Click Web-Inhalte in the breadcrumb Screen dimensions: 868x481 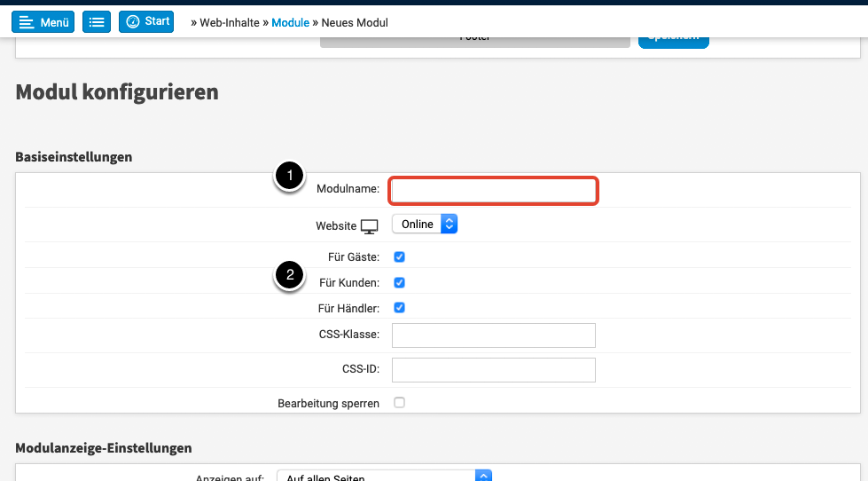(x=231, y=22)
